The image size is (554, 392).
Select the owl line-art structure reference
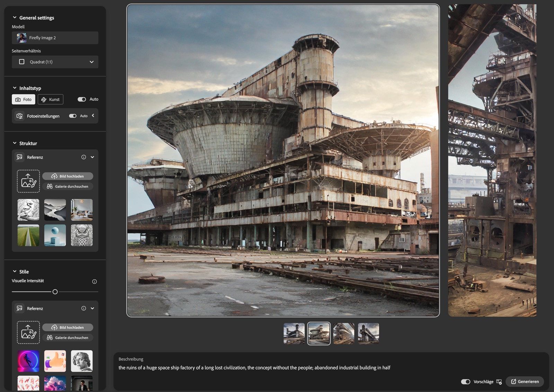(82, 235)
